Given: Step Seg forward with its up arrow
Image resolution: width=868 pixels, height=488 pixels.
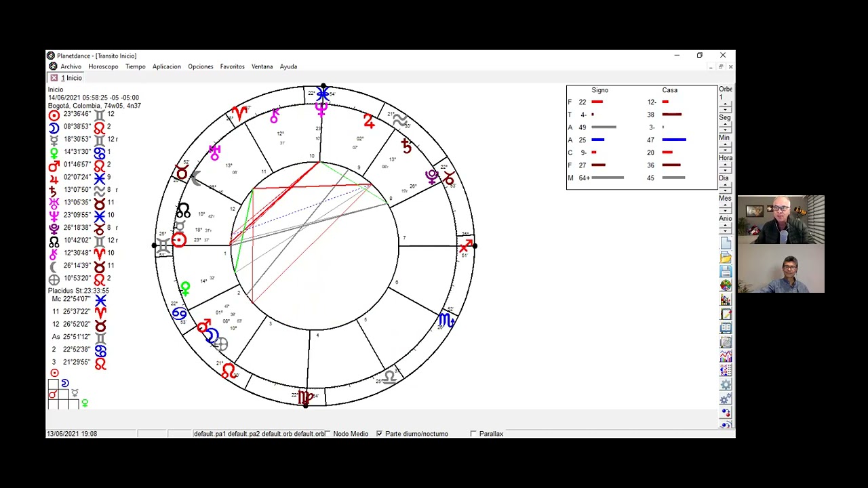Looking at the screenshot, I should 725,124.
